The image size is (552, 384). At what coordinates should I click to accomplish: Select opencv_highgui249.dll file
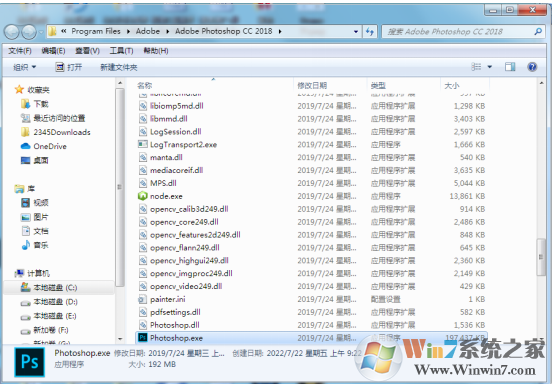[184, 260]
